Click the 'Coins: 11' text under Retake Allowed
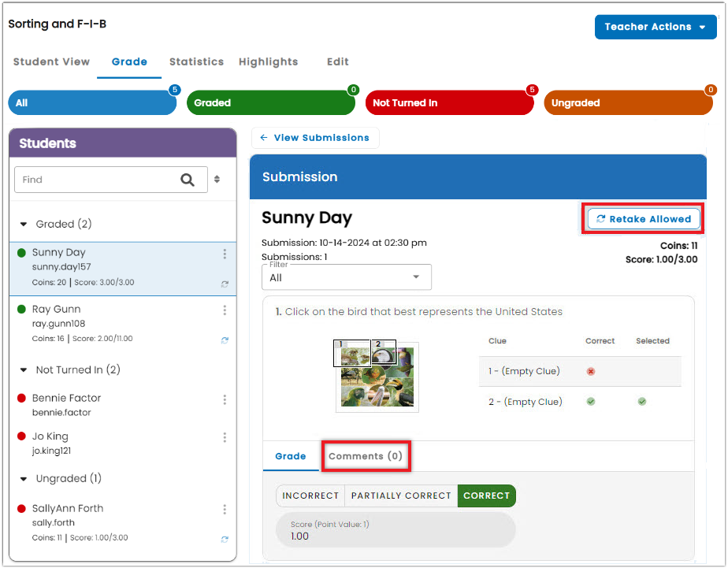This screenshot has height=568, width=728. (679, 246)
